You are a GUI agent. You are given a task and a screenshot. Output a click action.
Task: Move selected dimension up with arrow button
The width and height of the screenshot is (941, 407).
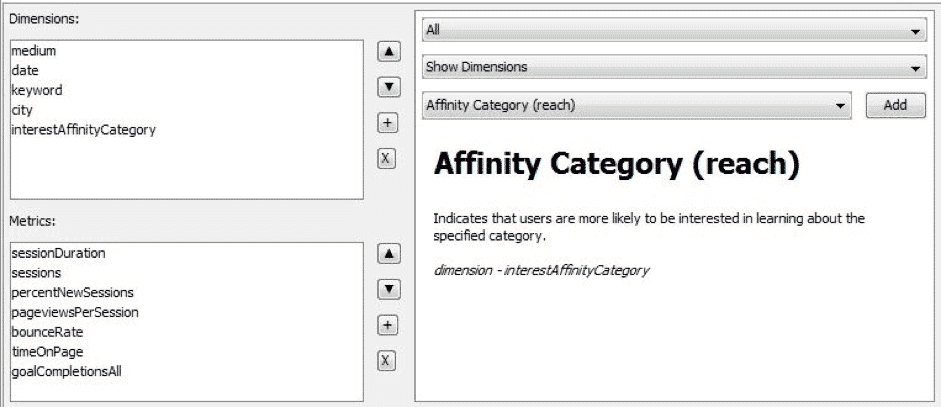391,51
